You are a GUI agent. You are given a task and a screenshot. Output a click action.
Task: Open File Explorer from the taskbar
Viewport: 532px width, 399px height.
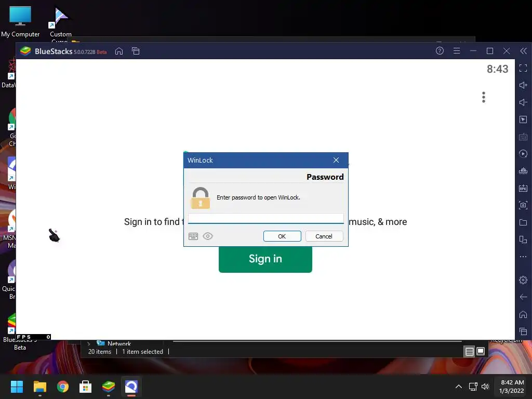tap(39, 387)
